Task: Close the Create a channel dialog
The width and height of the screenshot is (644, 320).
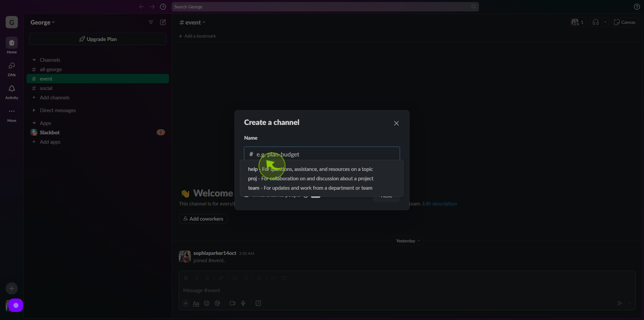Action: pos(396,123)
